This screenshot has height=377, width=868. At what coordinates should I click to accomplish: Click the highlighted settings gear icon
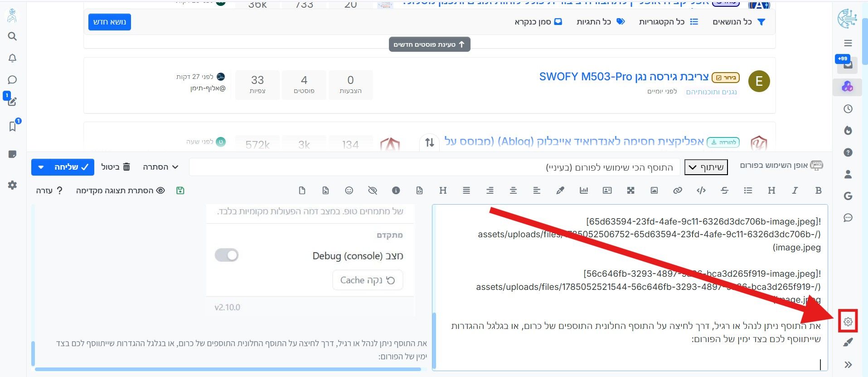tap(848, 322)
